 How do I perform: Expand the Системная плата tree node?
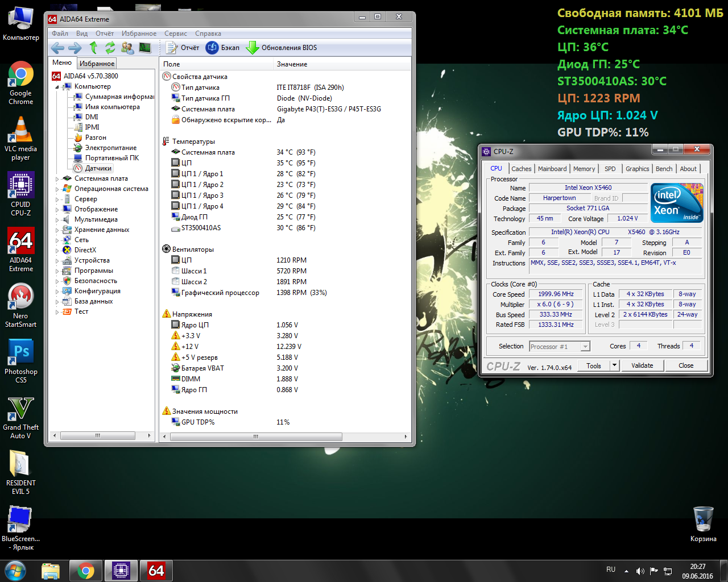point(57,179)
